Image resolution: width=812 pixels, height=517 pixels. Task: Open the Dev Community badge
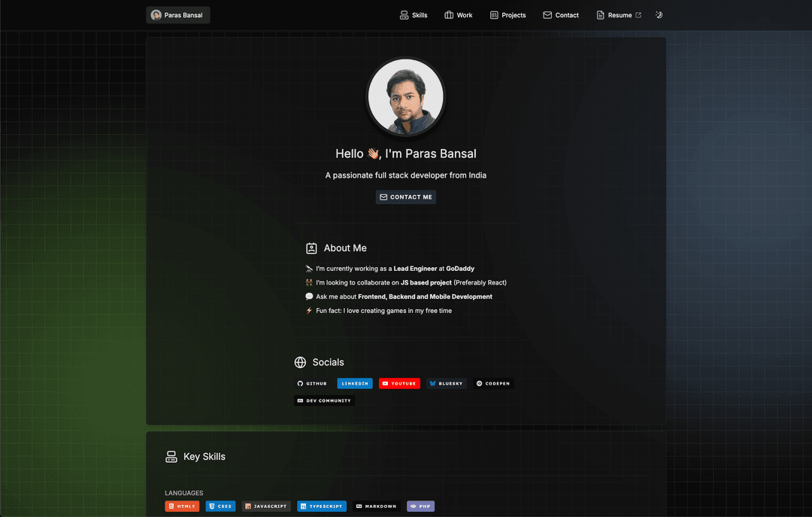click(324, 401)
